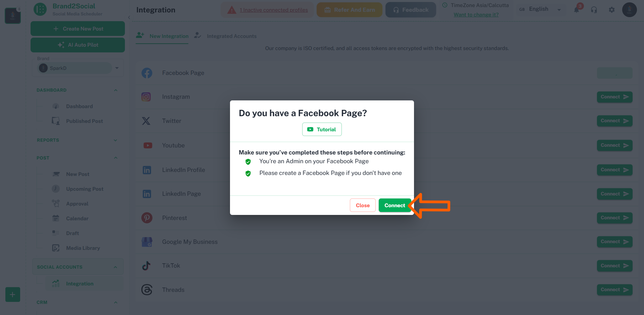Click the Create New Post button
The width and height of the screenshot is (644, 315).
coord(78,29)
